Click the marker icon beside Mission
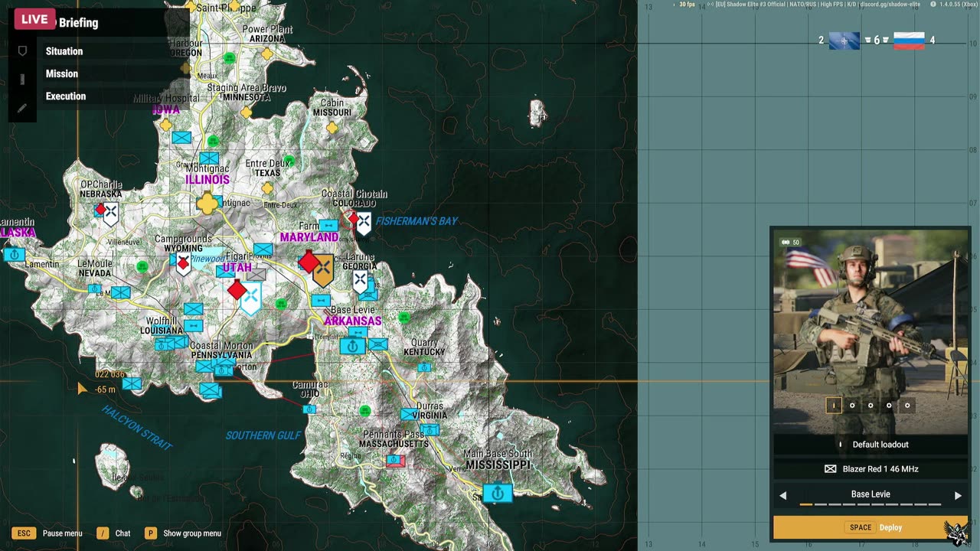Screen dimensions: 980x551 point(22,80)
